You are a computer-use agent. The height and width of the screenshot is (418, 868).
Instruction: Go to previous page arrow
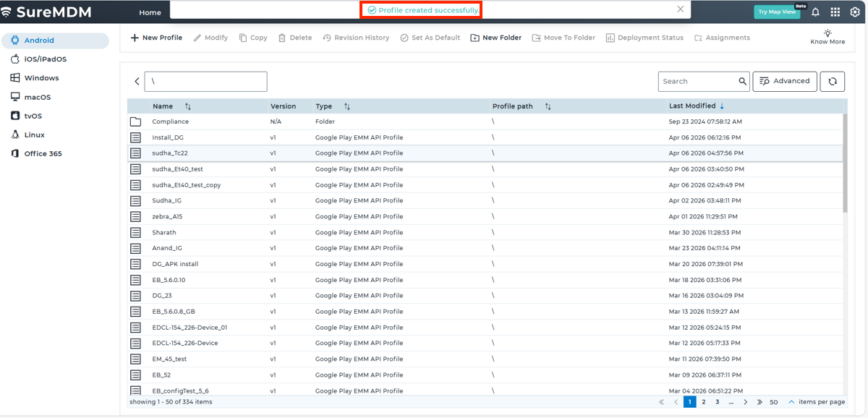click(676, 402)
